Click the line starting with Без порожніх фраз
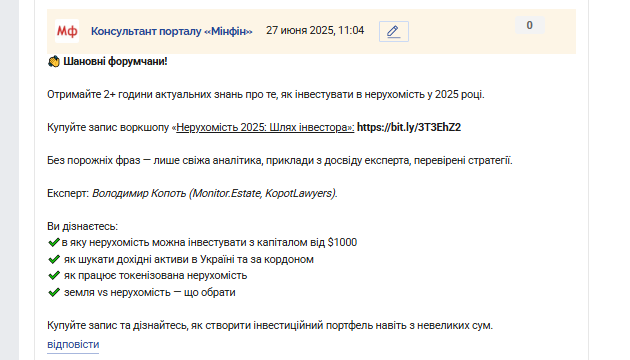This screenshot has width=630, height=360. pyautogui.click(x=280, y=160)
